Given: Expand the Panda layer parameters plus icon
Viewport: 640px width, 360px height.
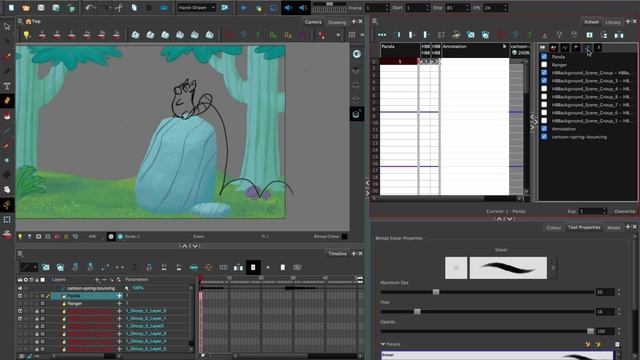Looking at the screenshot, I should 120,296.
